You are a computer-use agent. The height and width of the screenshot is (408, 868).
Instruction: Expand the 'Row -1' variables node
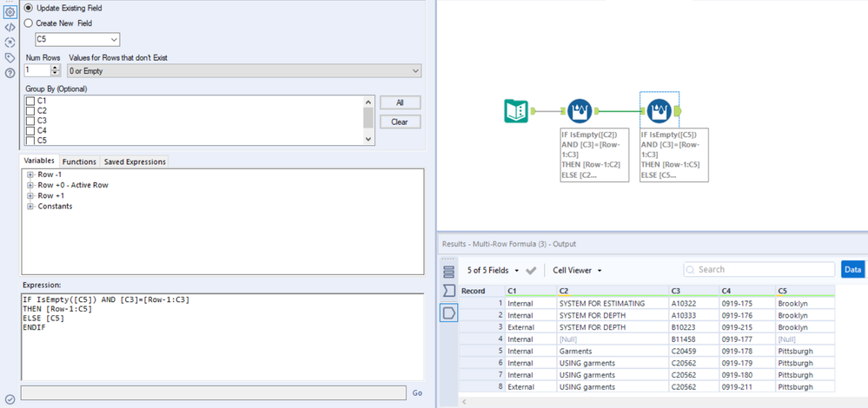(x=30, y=174)
